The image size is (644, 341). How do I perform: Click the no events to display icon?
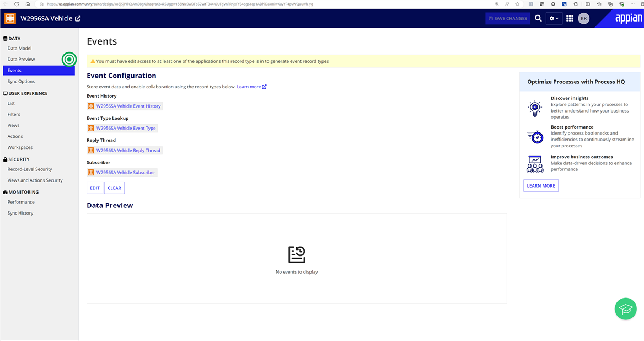(297, 255)
